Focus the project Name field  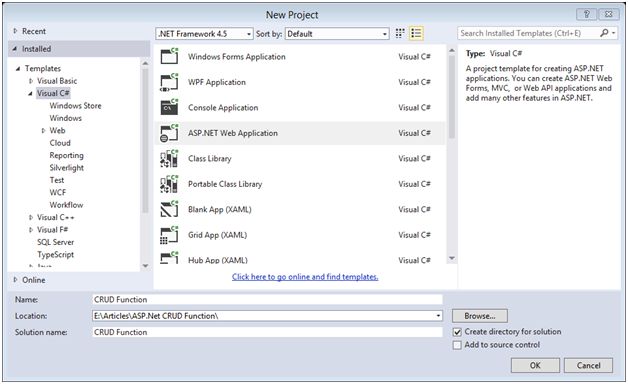point(268,300)
